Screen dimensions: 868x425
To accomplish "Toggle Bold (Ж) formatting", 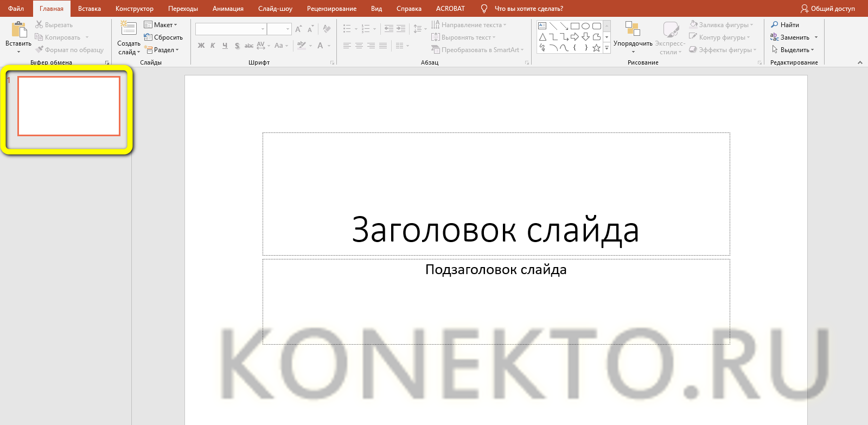I will coord(201,46).
